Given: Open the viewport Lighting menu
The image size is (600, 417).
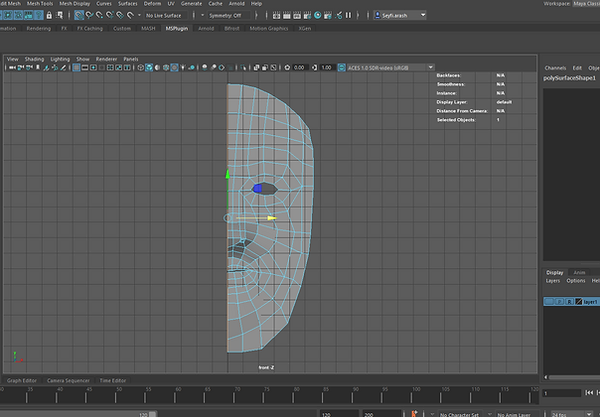Looking at the screenshot, I should coord(60,59).
